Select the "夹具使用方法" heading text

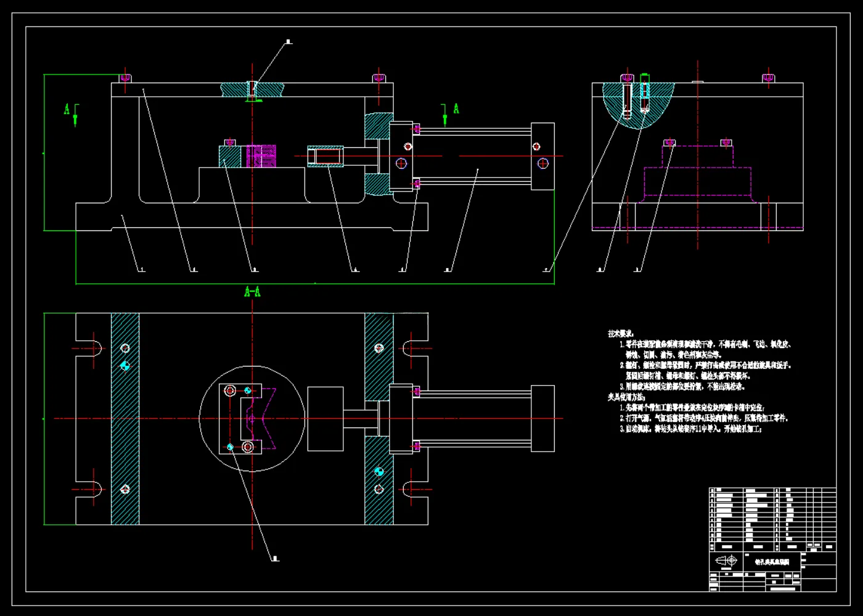pyautogui.click(x=626, y=397)
